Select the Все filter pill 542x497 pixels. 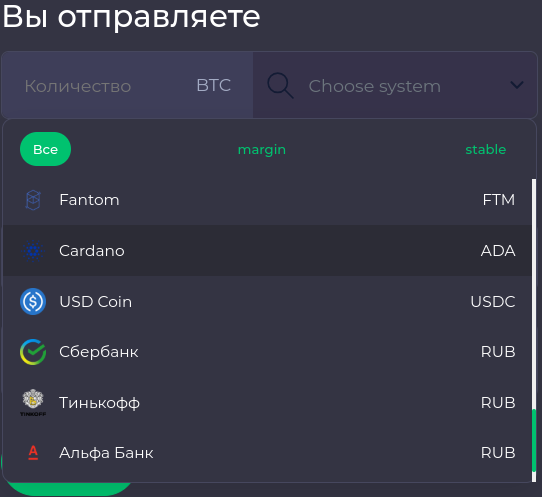pos(46,149)
